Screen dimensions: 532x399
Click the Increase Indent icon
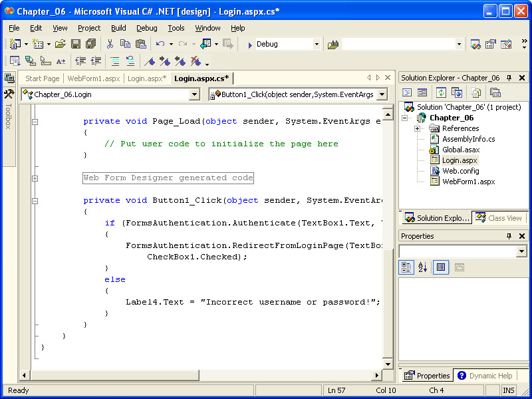tap(96, 61)
